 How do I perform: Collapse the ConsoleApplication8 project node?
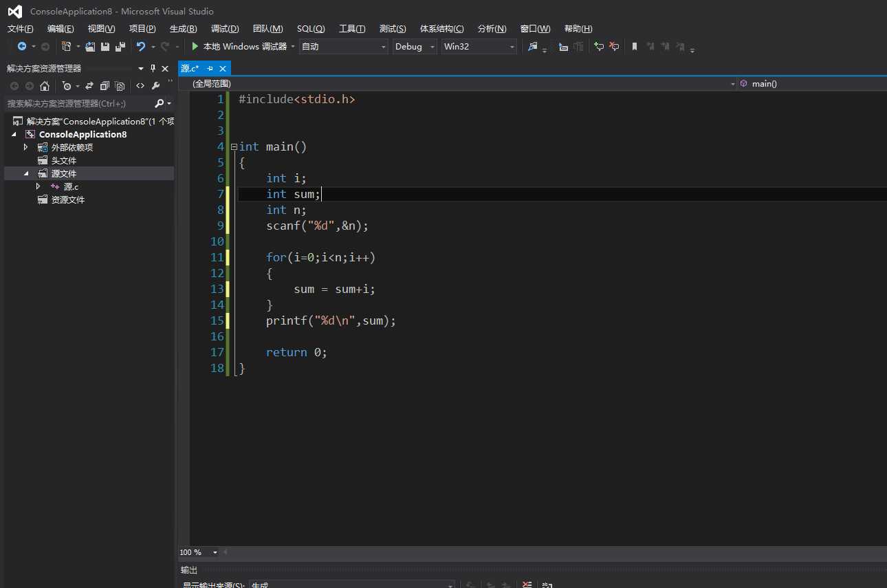tap(14, 134)
